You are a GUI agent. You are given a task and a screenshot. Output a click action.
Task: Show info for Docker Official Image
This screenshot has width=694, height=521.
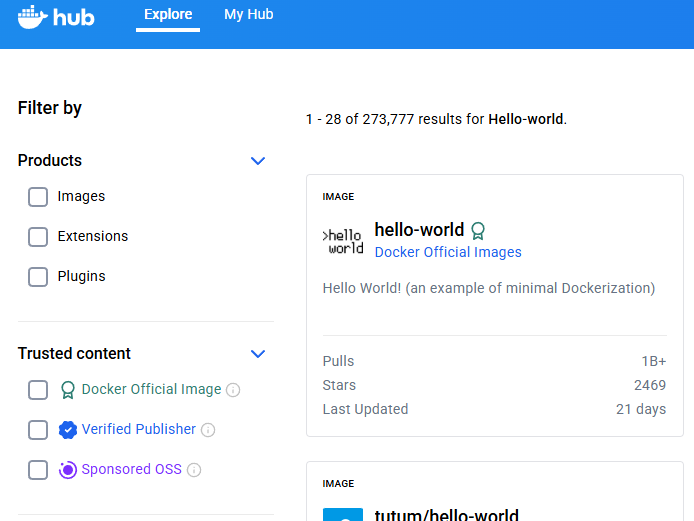coord(233,390)
